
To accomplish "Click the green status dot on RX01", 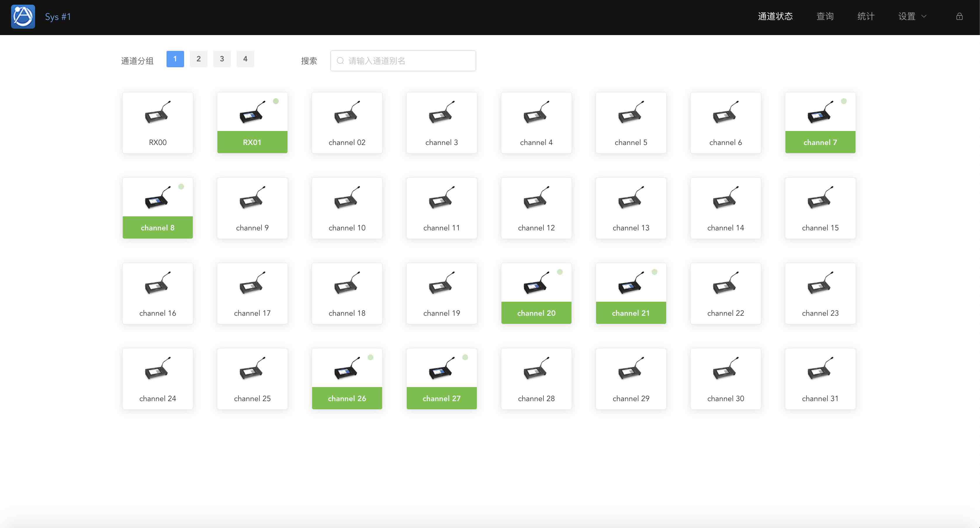I will pos(276,101).
